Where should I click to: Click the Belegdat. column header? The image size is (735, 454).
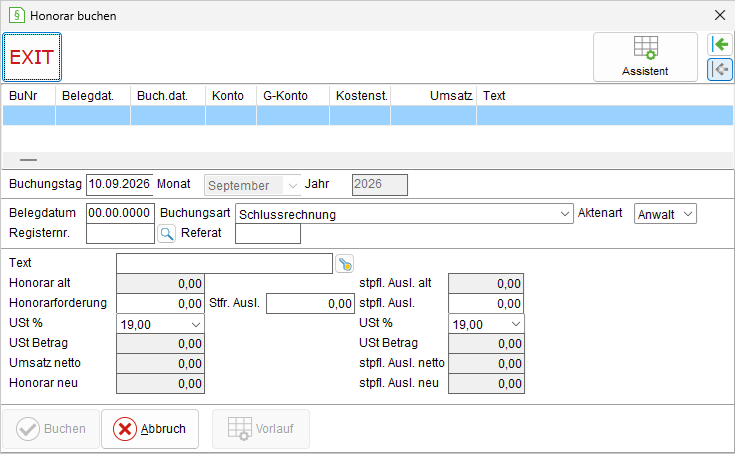[93, 96]
